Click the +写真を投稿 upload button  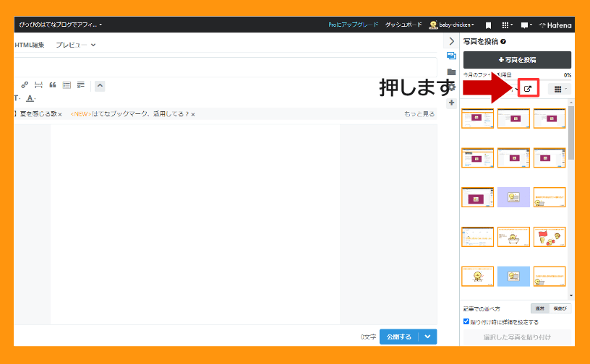click(517, 60)
